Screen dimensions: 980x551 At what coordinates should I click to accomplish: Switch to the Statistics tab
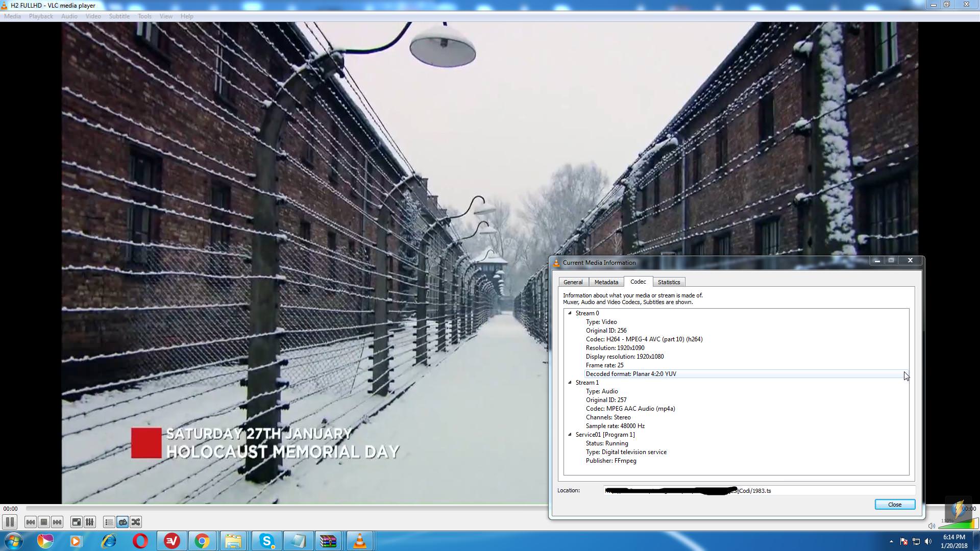click(x=669, y=282)
